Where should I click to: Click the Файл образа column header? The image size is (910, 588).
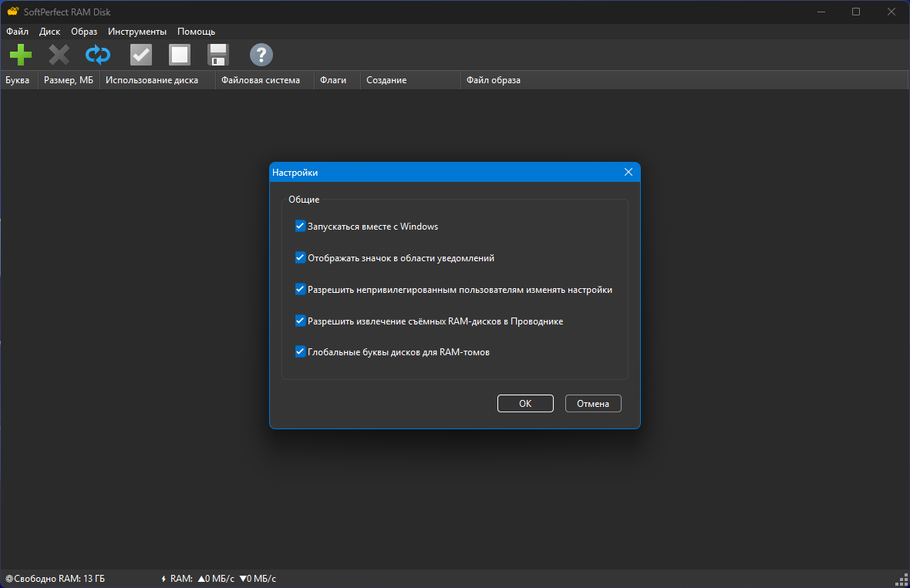pos(684,80)
